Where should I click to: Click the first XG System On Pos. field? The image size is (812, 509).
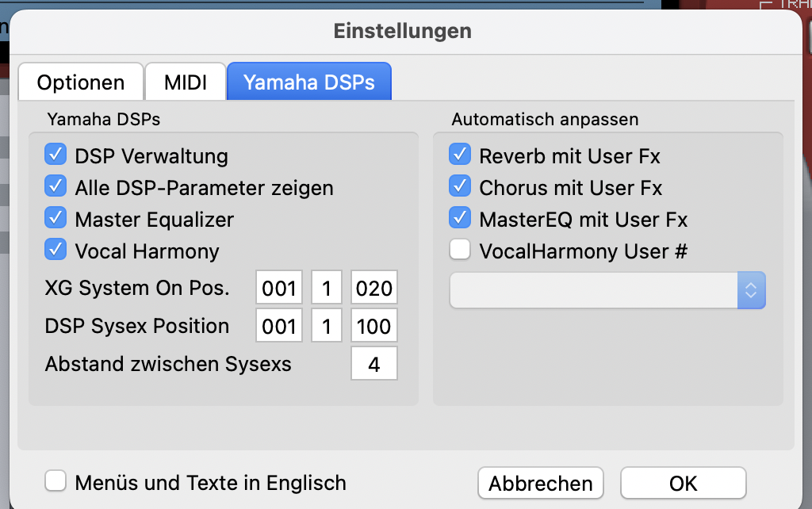coord(279,289)
